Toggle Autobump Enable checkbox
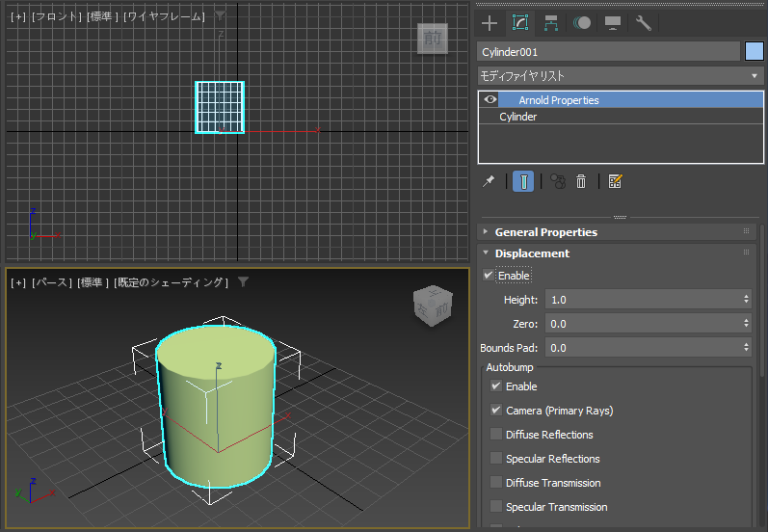The width and height of the screenshot is (768, 532). tap(496, 386)
